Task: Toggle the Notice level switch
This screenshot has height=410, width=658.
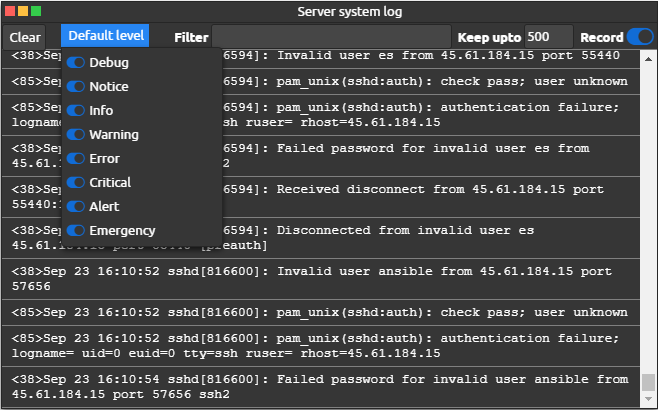Action: [76, 87]
